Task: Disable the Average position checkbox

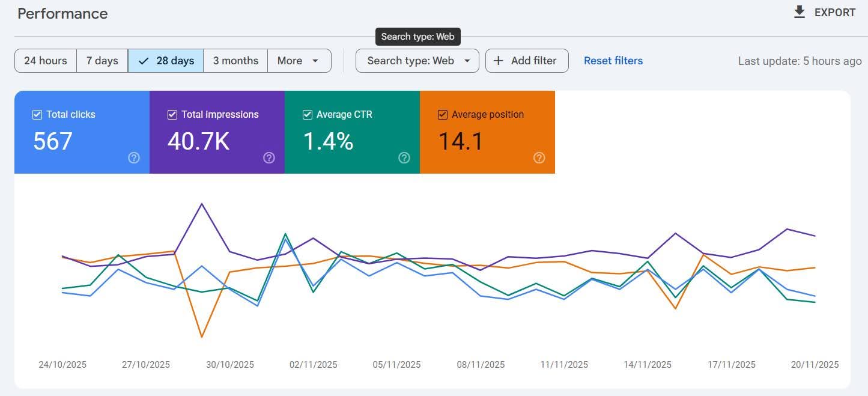Action: point(443,115)
